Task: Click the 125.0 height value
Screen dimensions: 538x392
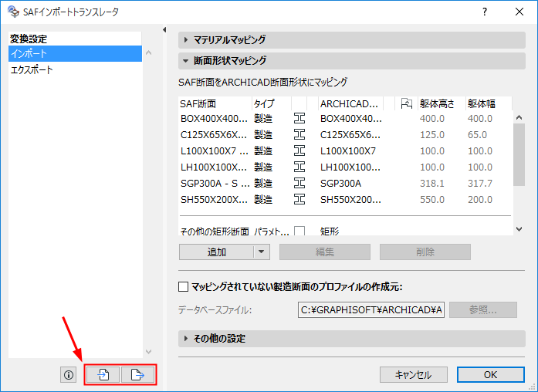Action: [432, 135]
